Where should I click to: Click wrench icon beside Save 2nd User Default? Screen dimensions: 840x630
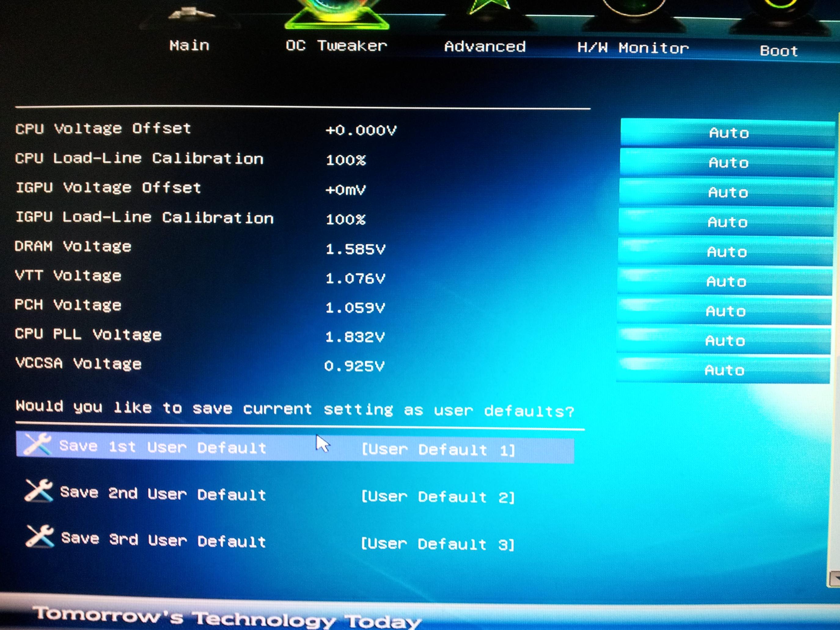39,490
